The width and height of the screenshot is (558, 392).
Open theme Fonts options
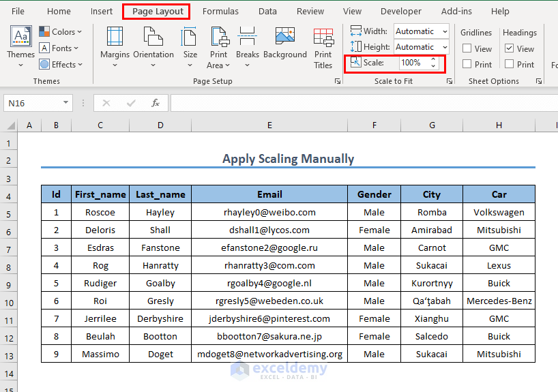click(x=61, y=48)
